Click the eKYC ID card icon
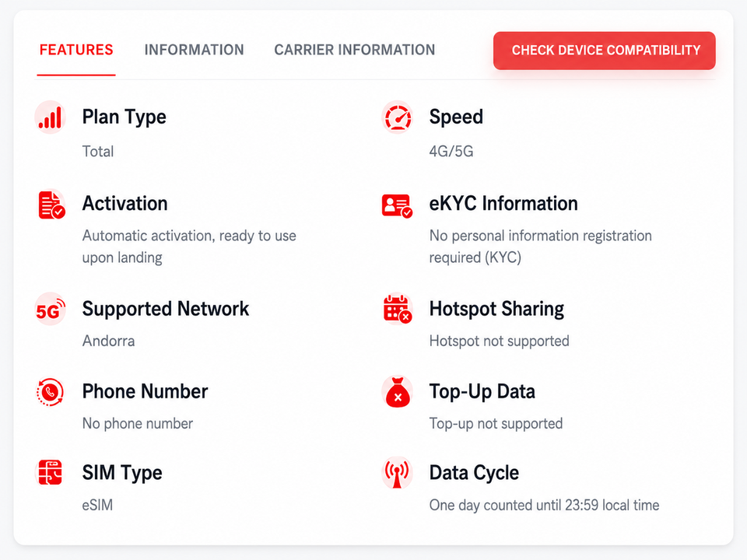The width and height of the screenshot is (747, 560). [x=397, y=205]
